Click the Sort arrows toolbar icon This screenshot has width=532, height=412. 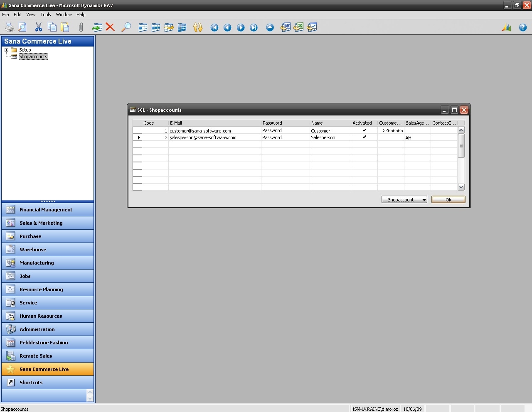tap(198, 27)
